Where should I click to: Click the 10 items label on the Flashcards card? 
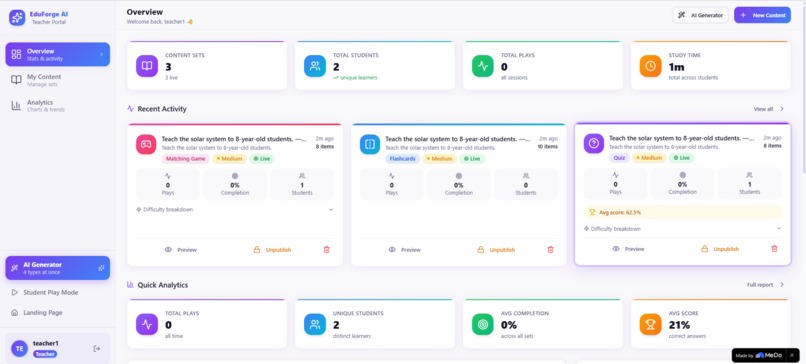[548, 147]
